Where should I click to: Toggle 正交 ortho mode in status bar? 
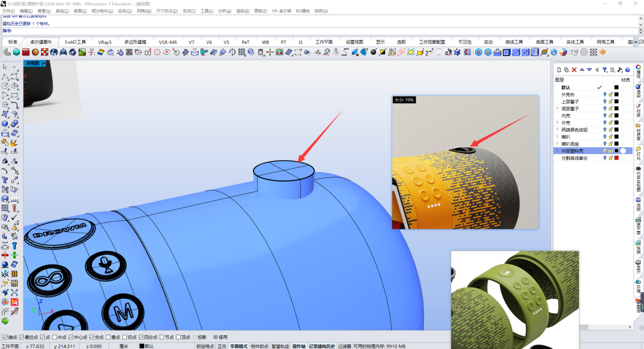(x=222, y=346)
